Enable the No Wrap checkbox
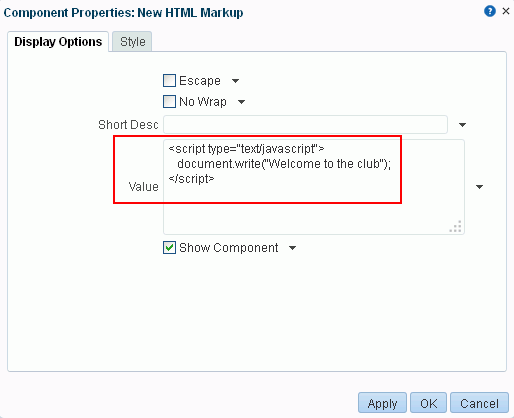This screenshot has height=418, width=514. point(169,102)
